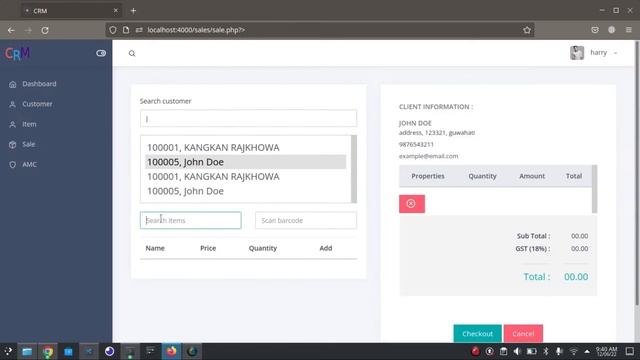Screen dimensions: 640x360
Task: Click the AMC shield icon
Action: tap(13, 165)
